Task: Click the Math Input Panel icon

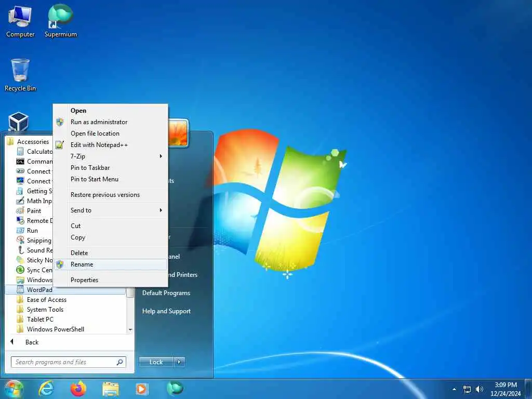Action: pos(20,201)
